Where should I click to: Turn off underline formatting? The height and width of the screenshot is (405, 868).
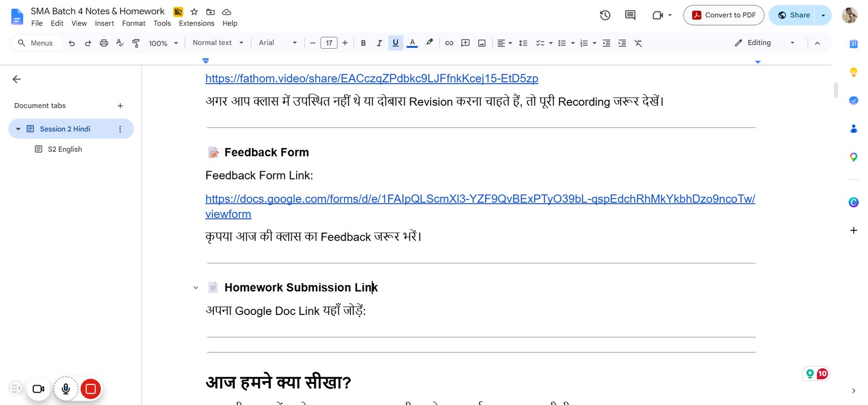click(x=395, y=43)
